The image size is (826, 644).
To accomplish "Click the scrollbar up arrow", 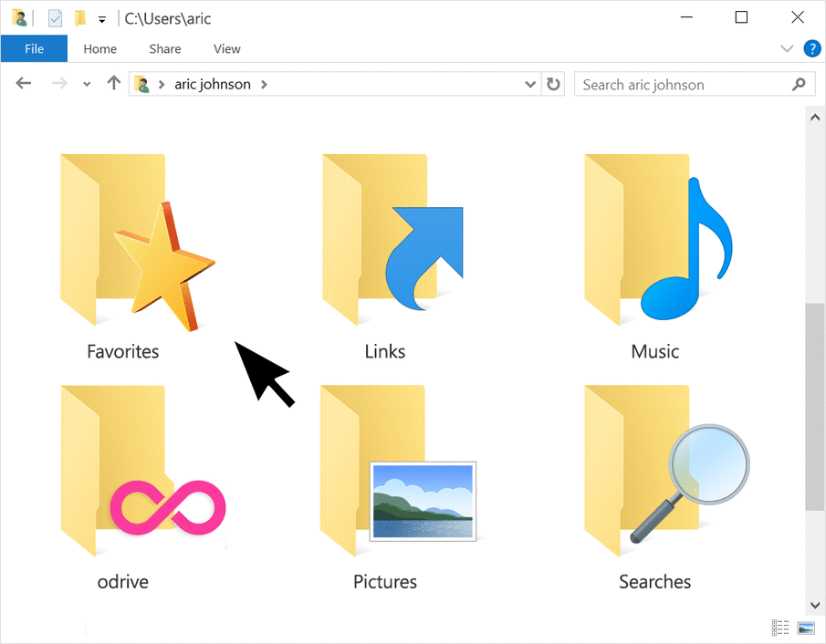I will pos(815,118).
